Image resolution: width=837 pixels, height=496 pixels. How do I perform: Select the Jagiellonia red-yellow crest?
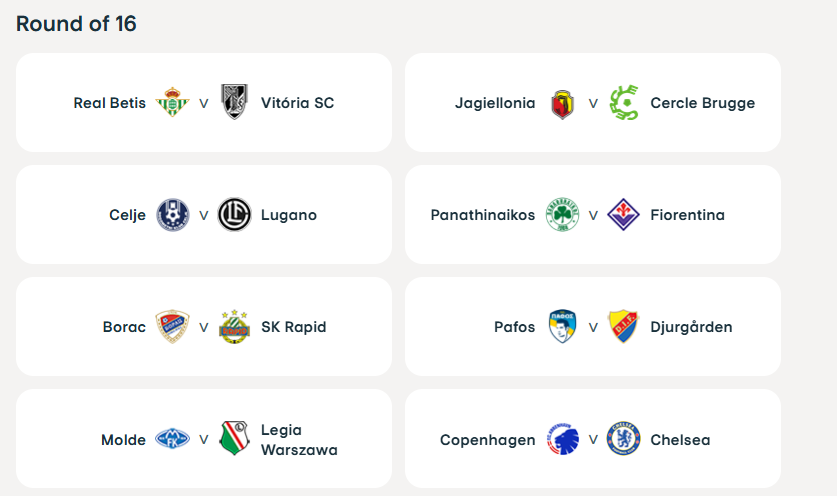pos(562,104)
